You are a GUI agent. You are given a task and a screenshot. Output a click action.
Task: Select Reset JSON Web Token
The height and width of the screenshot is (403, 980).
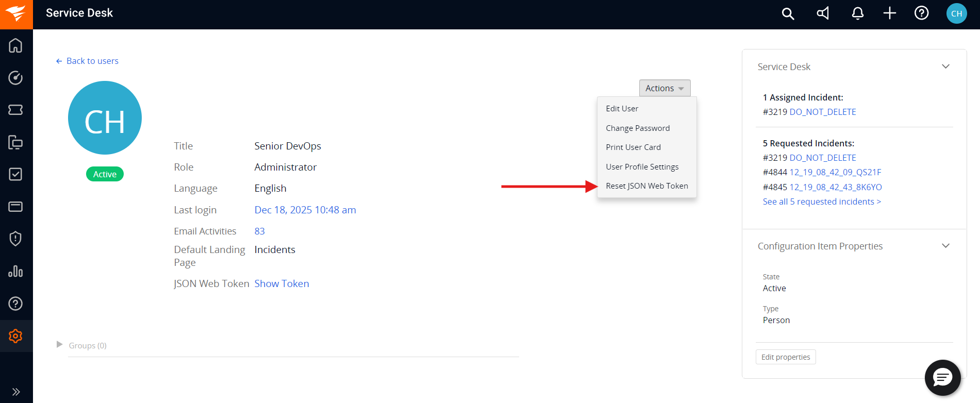tap(646, 186)
